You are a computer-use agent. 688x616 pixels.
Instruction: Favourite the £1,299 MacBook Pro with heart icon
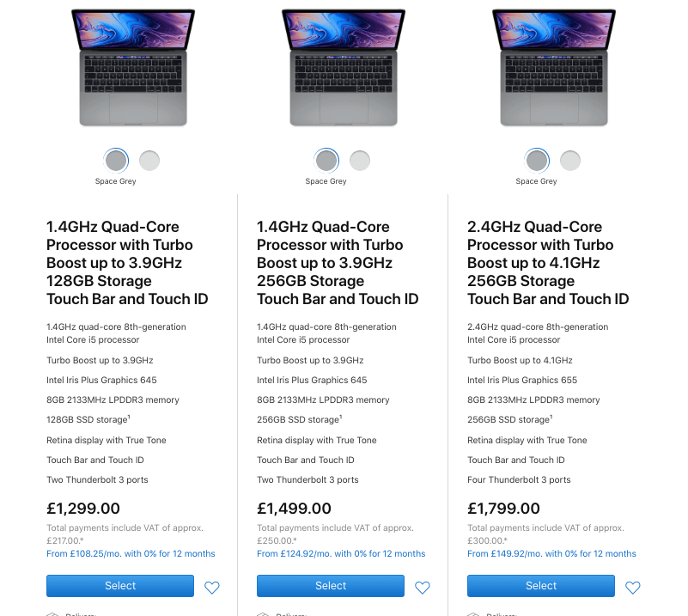(212, 588)
